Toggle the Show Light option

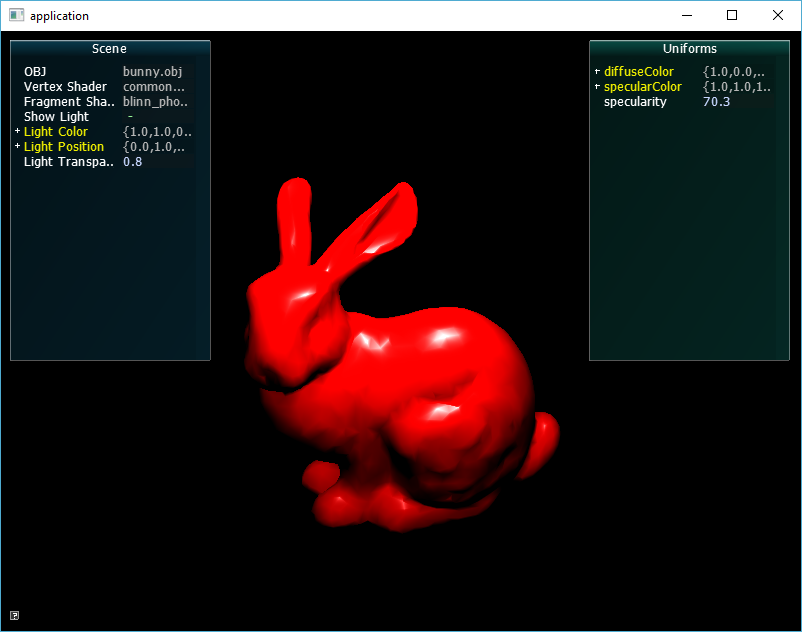(130, 116)
